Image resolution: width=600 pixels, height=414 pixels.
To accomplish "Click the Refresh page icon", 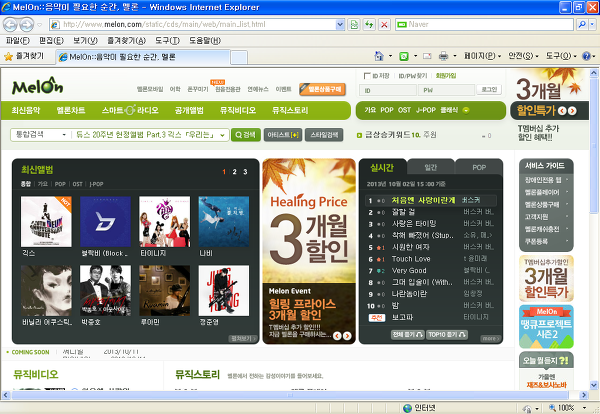I will [x=369, y=25].
